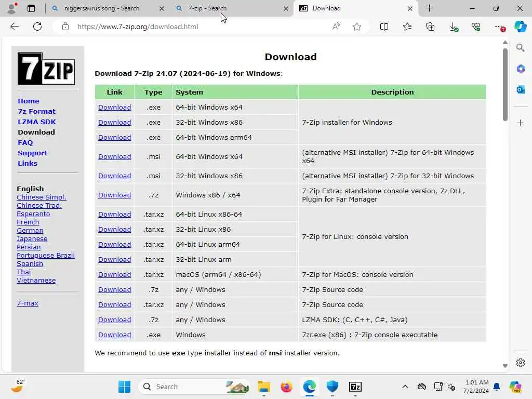The image size is (532, 399).
Task: Open the weather widget showing 62°
Action: click(x=18, y=386)
